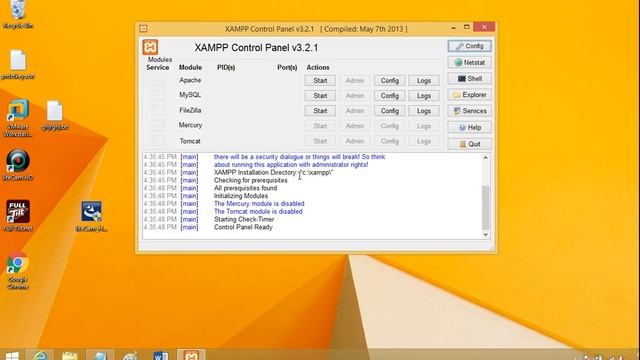Click log line 'The Tomcat module is disabled'
This screenshot has width=640, height=360.
click(258, 211)
